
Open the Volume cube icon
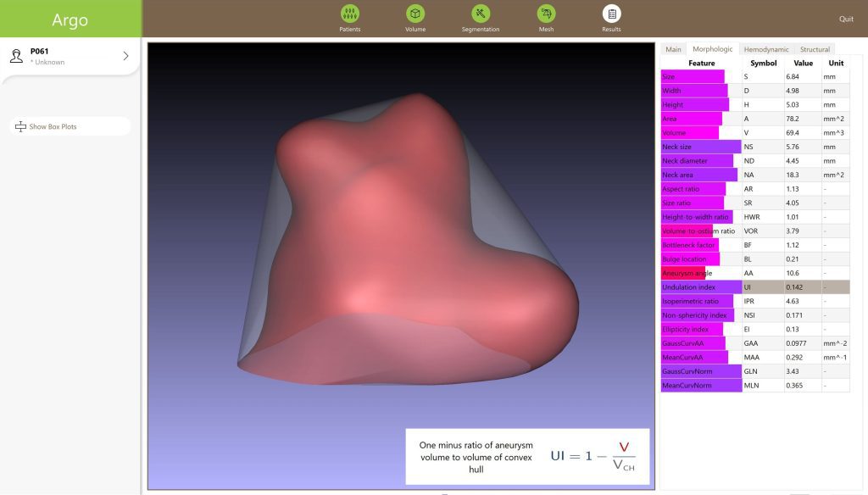coord(415,14)
